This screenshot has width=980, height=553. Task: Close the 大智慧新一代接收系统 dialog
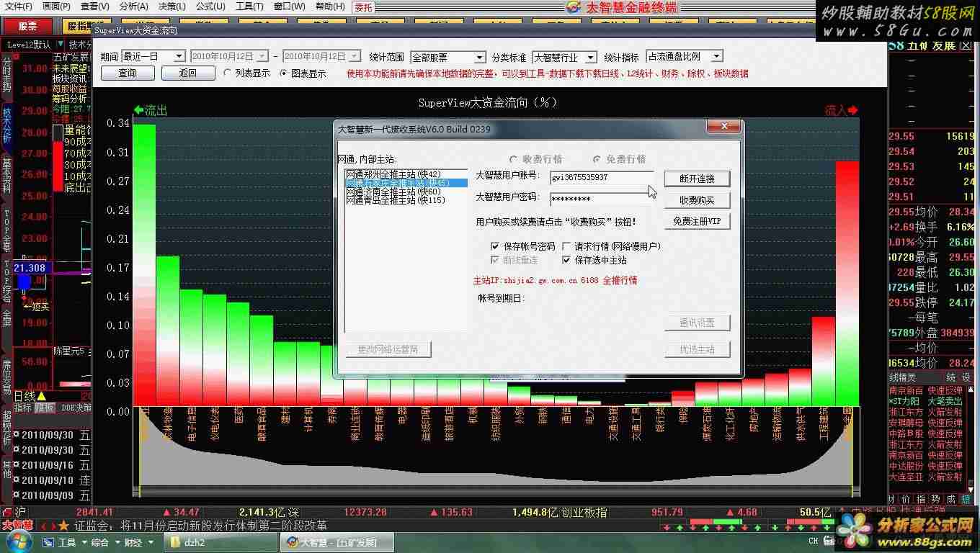pyautogui.click(x=723, y=127)
